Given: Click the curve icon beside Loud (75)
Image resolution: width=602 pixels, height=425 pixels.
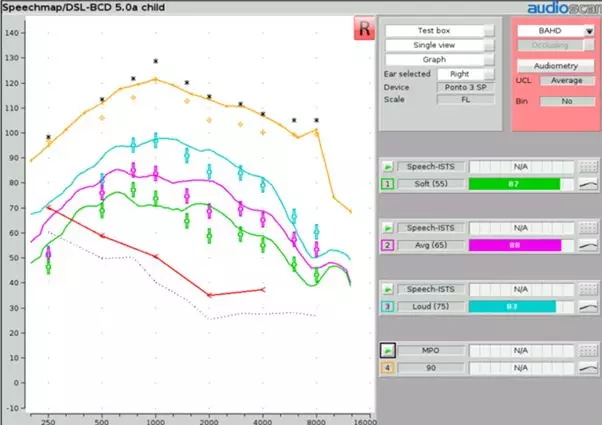Looking at the screenshot, I should coord(588,307).
